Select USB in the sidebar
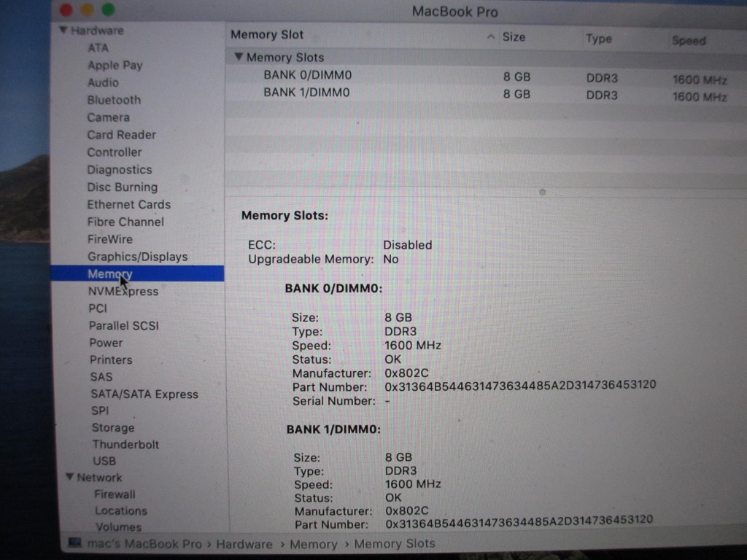Image resolution: width=747 pixels, height=560 pixels. coord(104,461)
